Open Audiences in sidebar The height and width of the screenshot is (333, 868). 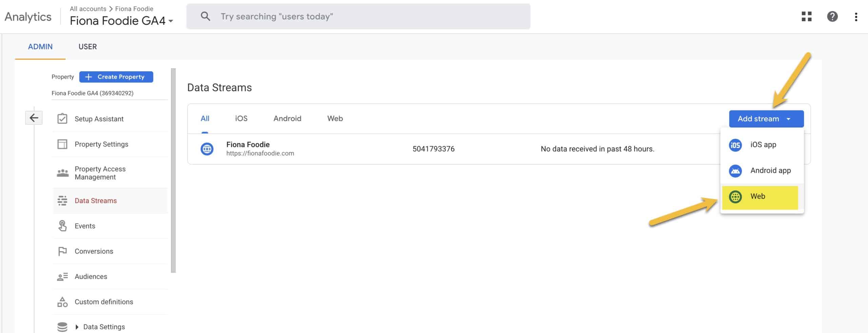click(110, 277)
